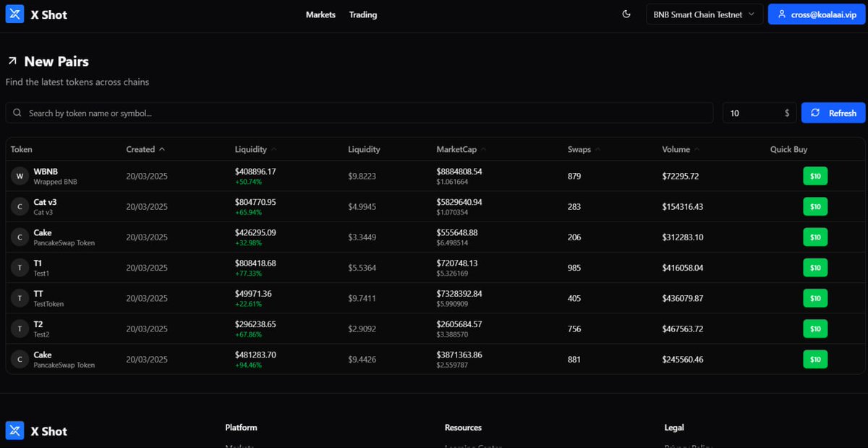This screenshot has height=448, width=868.
Task: Toggle dark mode moon icon
Action: pyautogui.click(x=626, y=14)
